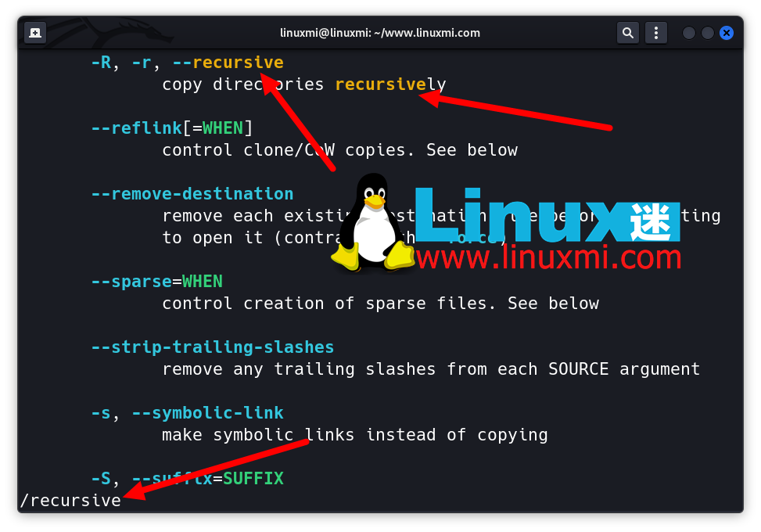Click the window title linuxmi@linuxmi

click(380, 33)
